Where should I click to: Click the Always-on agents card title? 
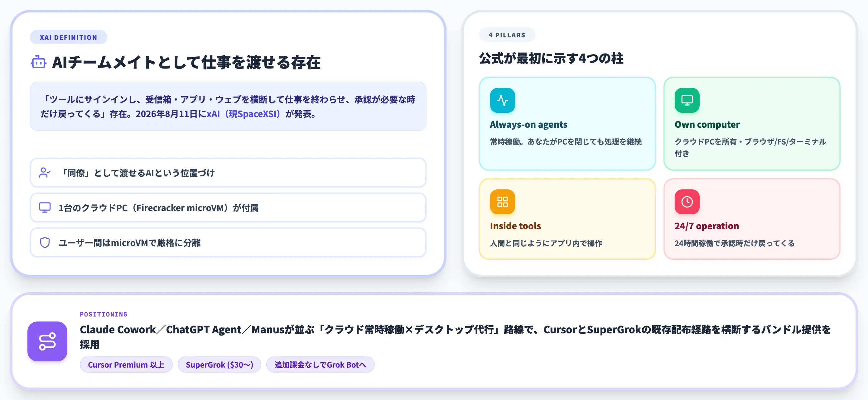click(x=528, y=125)
